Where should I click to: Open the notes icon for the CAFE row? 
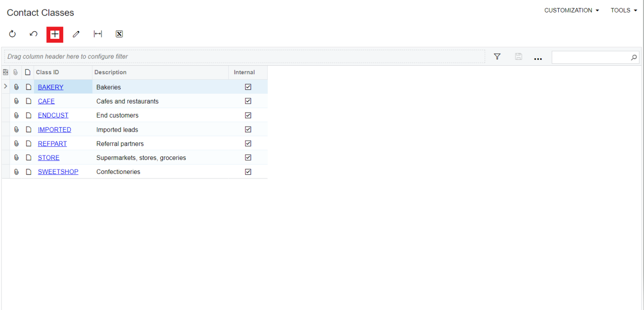tap(28, 101)
